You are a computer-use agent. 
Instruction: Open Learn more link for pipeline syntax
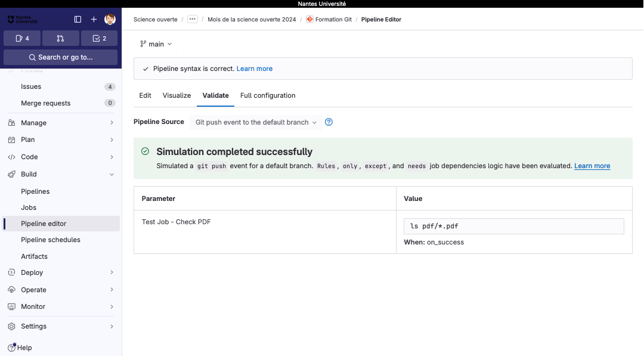coord(255,69)
